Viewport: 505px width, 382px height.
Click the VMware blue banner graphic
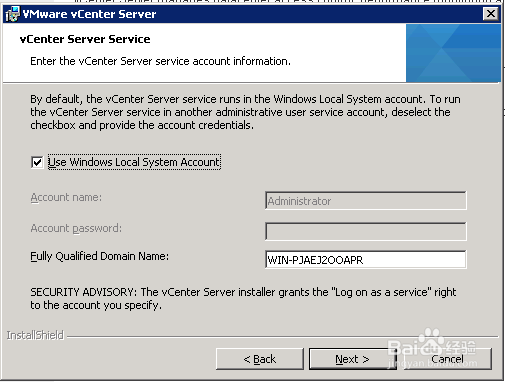coord(453,53)
